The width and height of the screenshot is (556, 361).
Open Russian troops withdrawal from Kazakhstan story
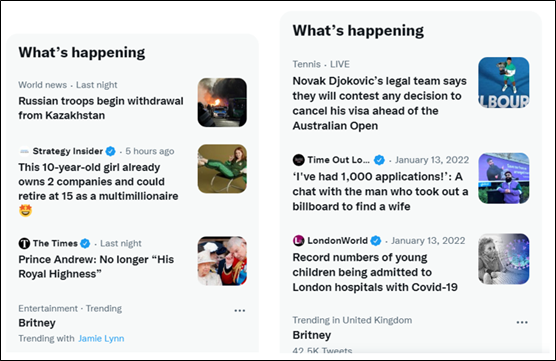tap(101, 108)
